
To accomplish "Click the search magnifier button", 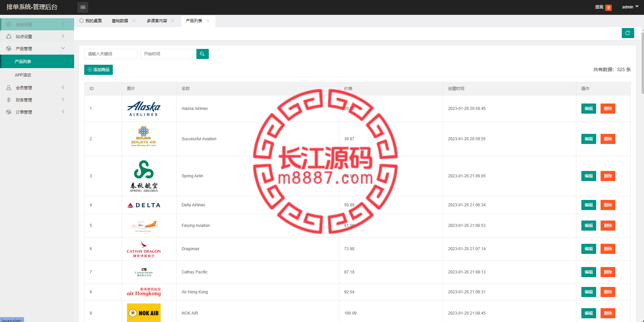I will point(202,54).
